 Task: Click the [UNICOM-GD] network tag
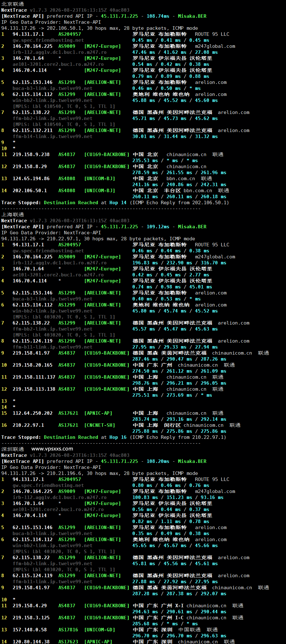[x=99, y=630]
